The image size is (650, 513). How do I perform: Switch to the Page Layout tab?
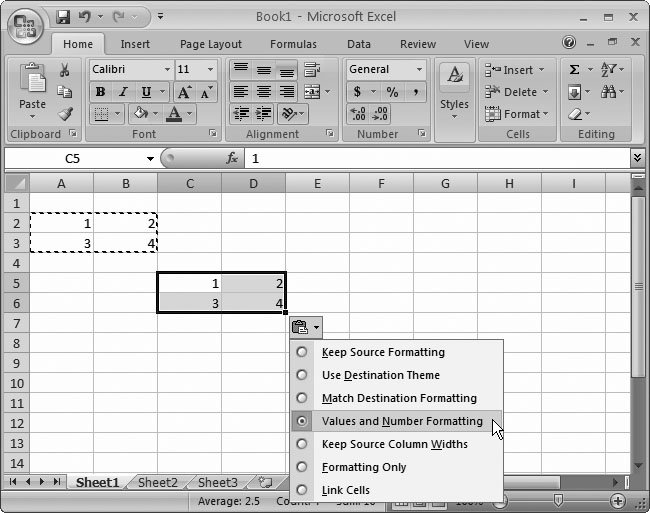[x=210, y=44]
